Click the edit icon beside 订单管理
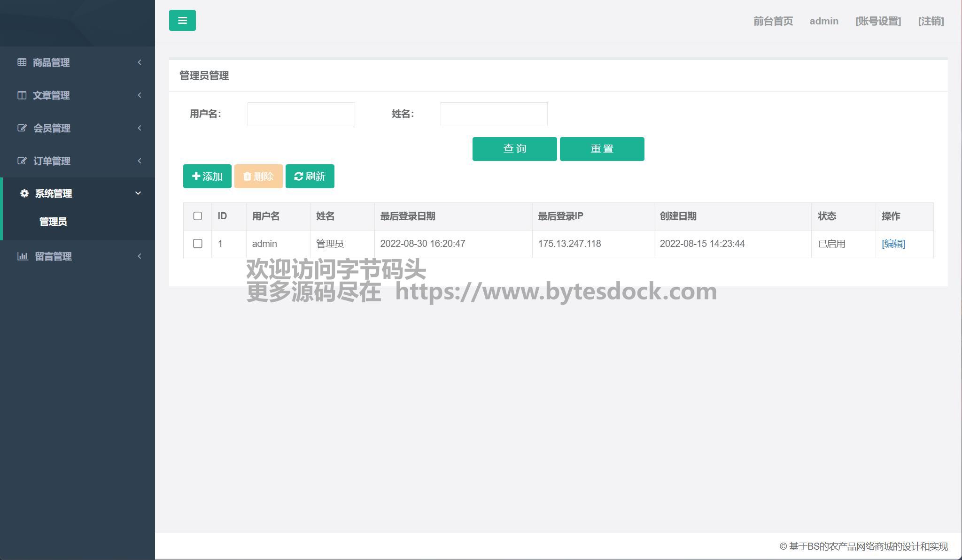Screen dimensions: 962x560 pyautogui.click(x=22, y=161)
